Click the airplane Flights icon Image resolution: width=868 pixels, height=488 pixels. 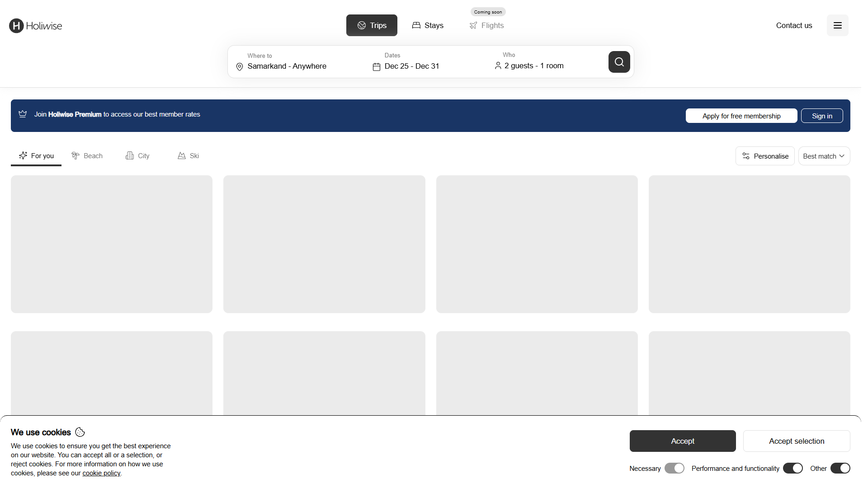coord(473,25)
